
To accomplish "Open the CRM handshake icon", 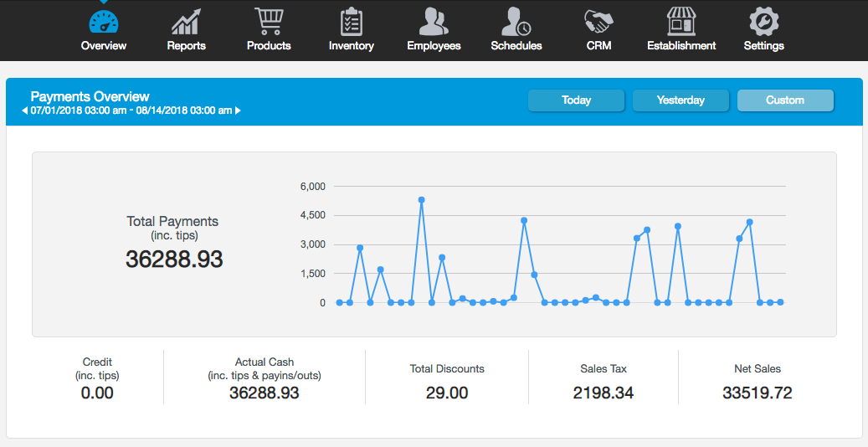I will click(598, 20).
